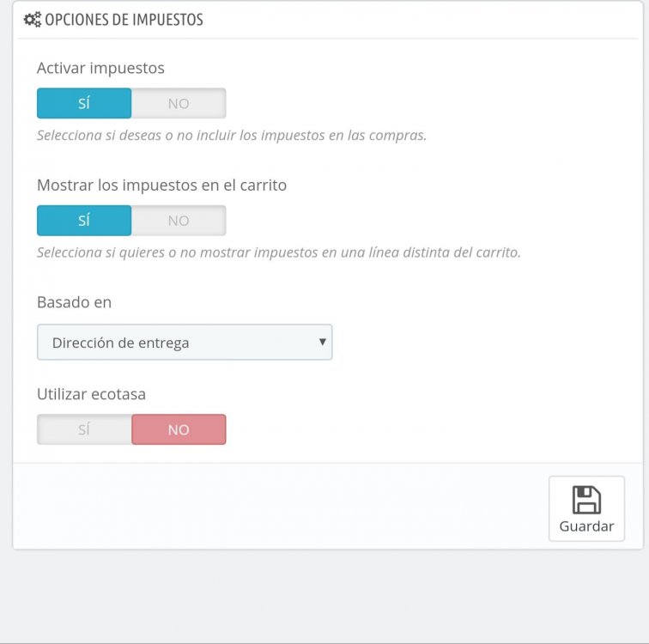Screen dimensions: 649x644
Task: Click the arrow of the Dirección de entrega dropdown
Action: tap(322, 342)
